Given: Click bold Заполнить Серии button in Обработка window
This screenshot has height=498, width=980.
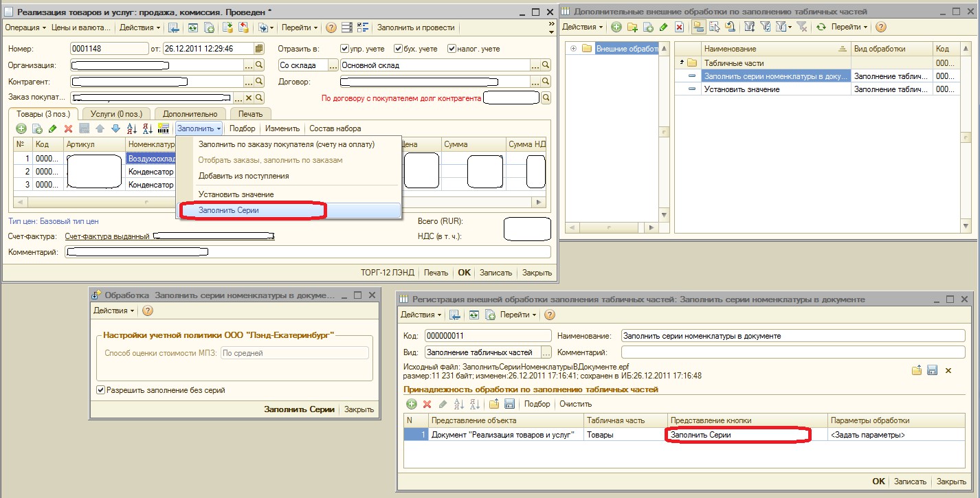Looking at the screenshot, I should click(x=299, y=409).
